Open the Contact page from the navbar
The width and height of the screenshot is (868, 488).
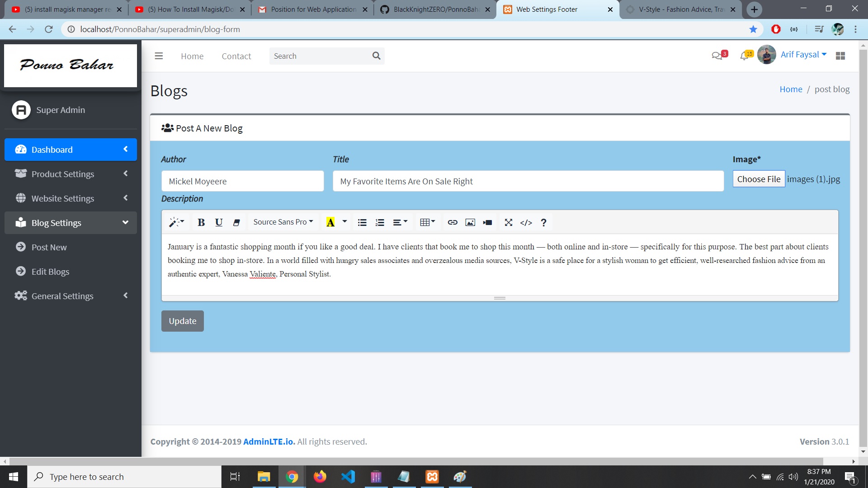pos(236,56)
